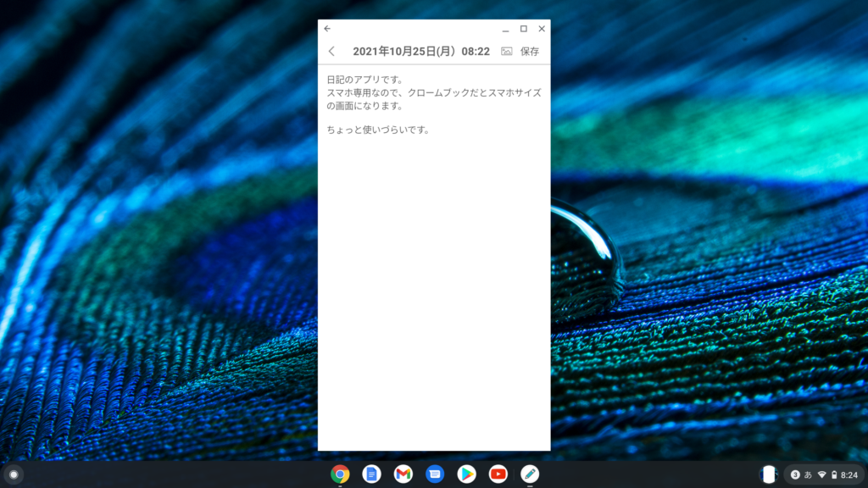Open the notification count badge showing 3
Image resolution: width=868 pixels, height=488 pixels.
(x=795, y=474)
